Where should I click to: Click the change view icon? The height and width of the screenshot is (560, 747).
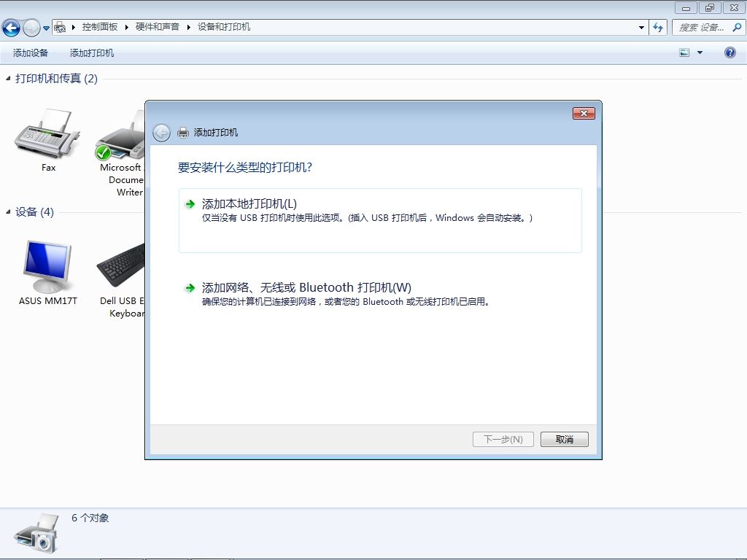click(x=684, y=52)
